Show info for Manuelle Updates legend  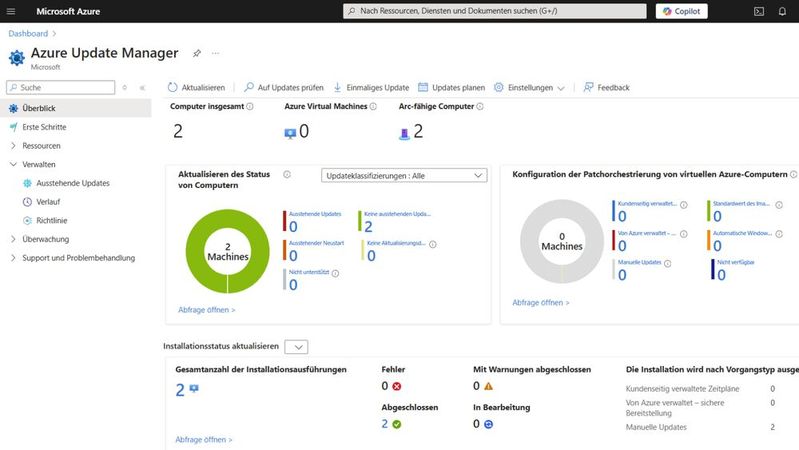tap(668, 263)
